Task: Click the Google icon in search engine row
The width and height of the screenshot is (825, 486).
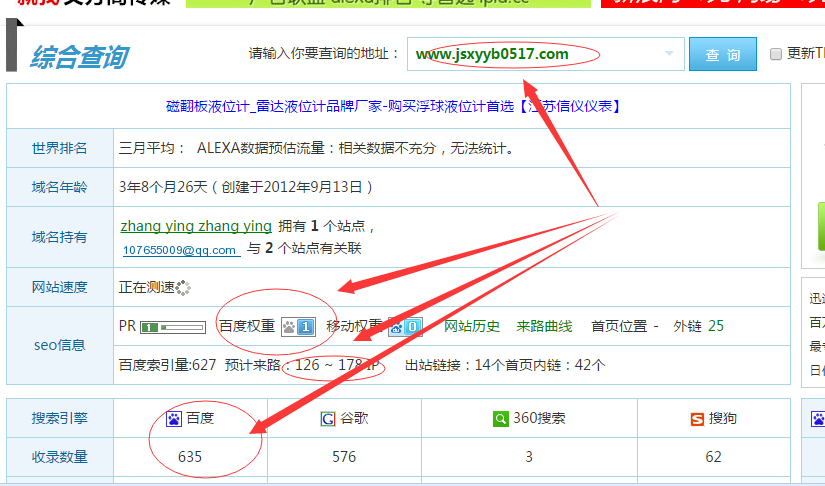Action: pos(327,418)
